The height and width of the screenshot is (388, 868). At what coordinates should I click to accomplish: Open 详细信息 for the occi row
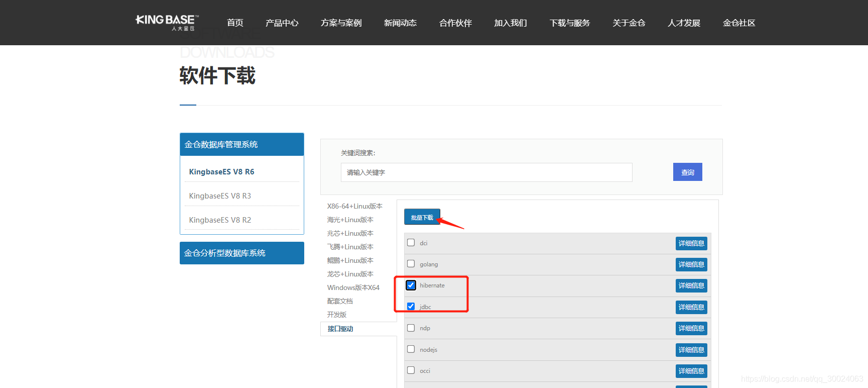pyautogui.click(x=691, y=371)
